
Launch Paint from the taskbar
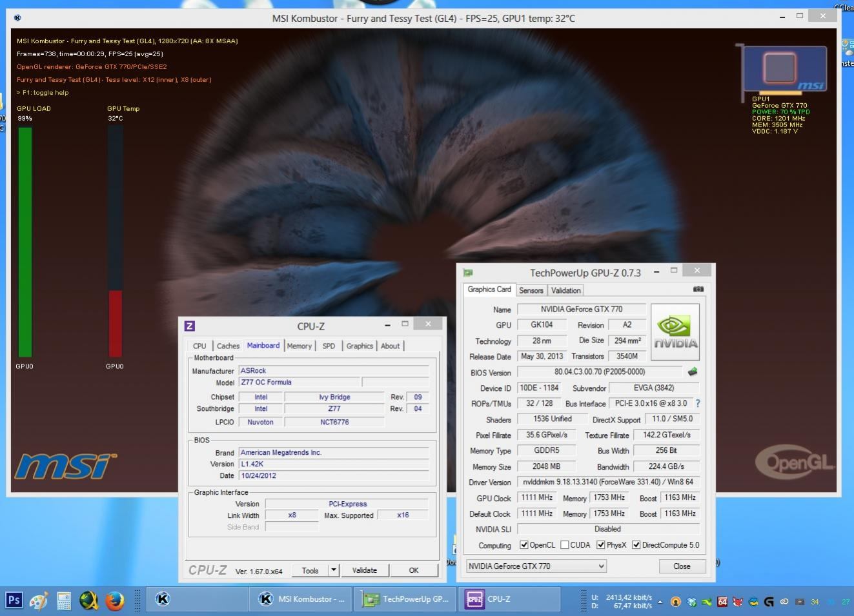click(39, 600)
